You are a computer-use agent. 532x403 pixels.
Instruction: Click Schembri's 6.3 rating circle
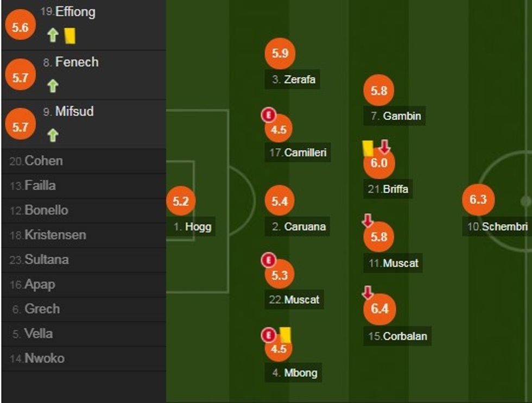[478, 200]
